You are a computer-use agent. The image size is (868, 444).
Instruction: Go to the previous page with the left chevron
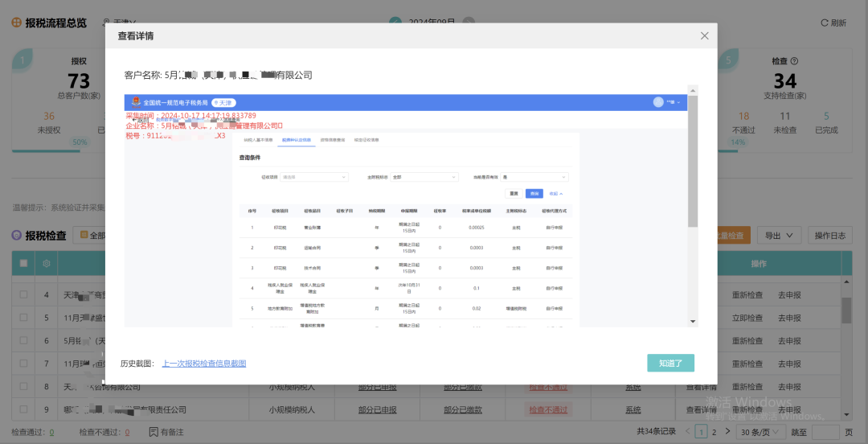tap(687, 431)
